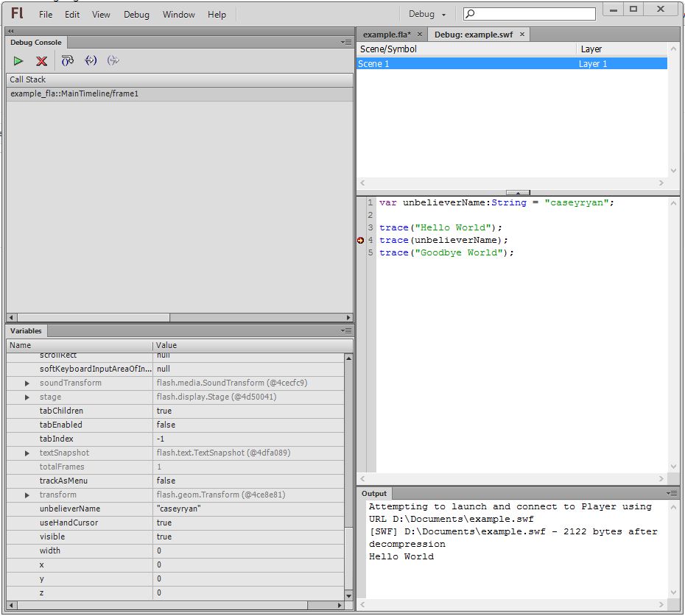Open the Debug workspace dropdown
The image size is (685, 616).
(x=426, y=15)
